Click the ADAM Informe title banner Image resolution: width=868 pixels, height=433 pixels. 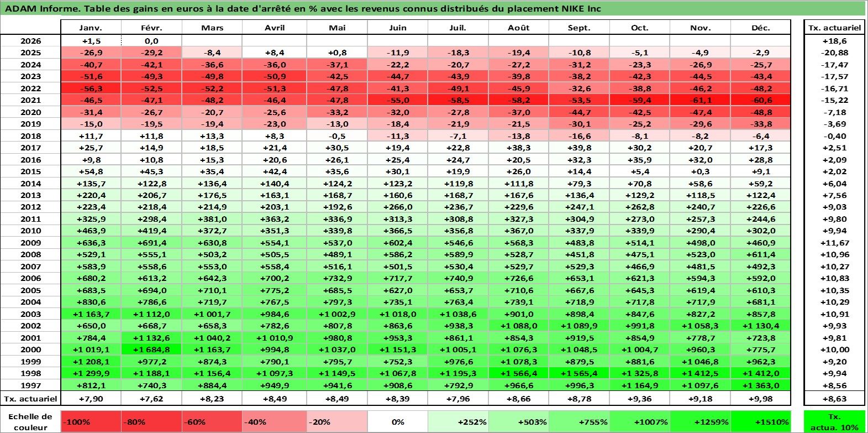coord(433,8)
